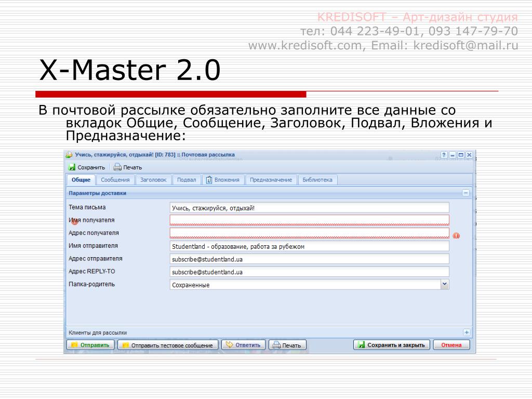Click the Имя отправителя field
This screenshot has height=399, width=532.
(x=309, y=246)
